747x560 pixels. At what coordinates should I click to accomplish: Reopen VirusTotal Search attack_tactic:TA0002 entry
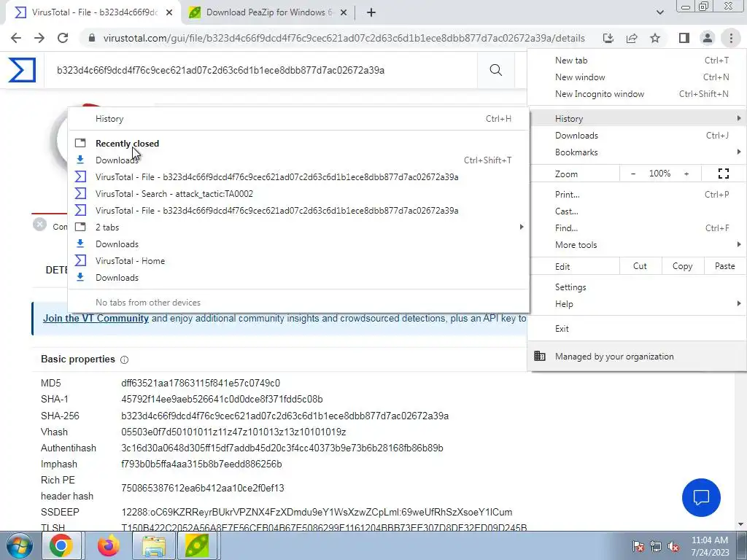tap(298, 194)
